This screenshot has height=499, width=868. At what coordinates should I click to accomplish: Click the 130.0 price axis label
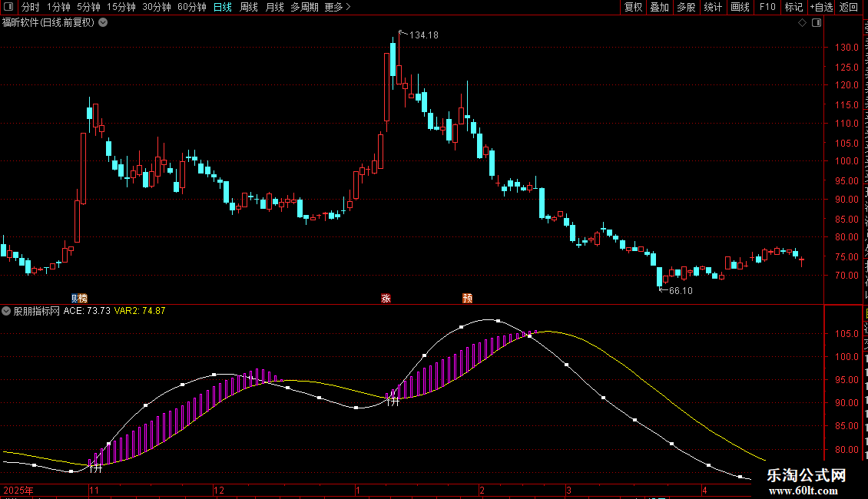point(847,48)
